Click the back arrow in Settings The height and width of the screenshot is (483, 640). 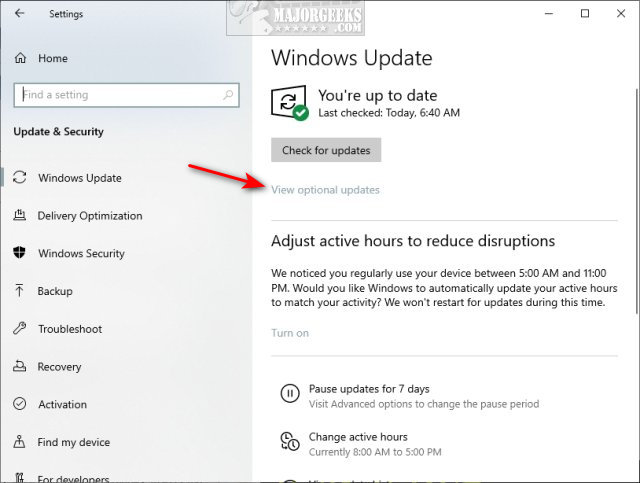[x=19, y=13]
